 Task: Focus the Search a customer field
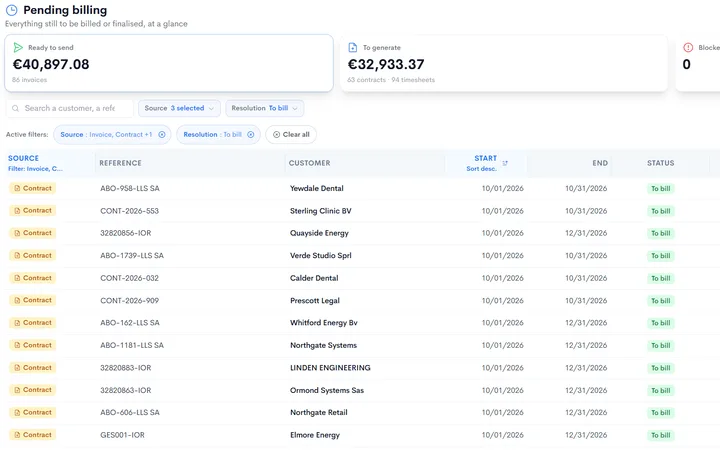(70, 108)
